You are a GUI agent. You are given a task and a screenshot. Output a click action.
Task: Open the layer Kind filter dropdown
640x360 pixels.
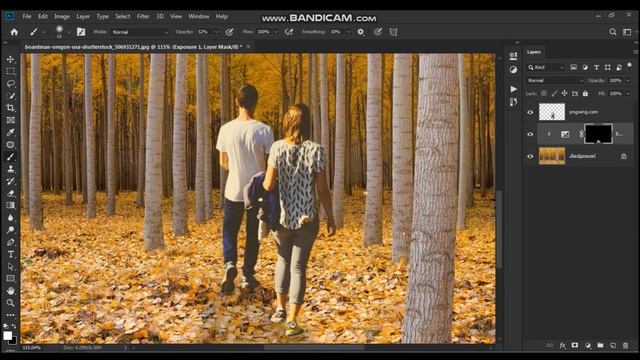pyautogui.click(x=546, y=67)
